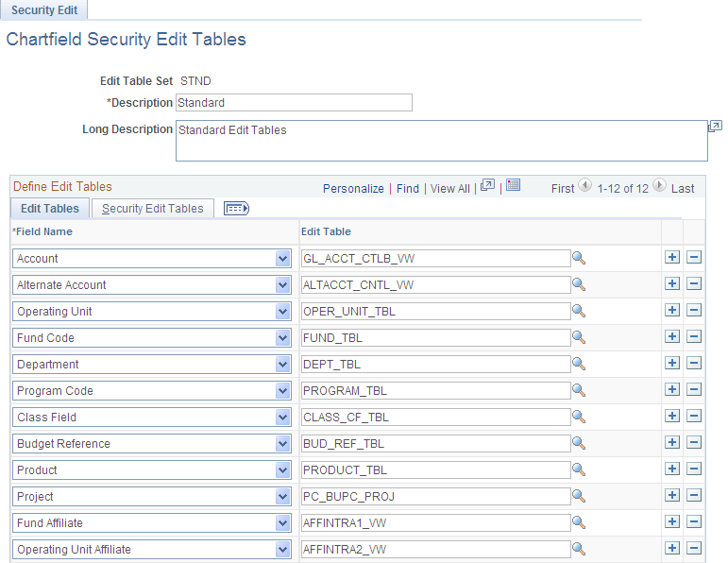
Task: Delete the Alternate Account row
Action: (x=694, y=283)
